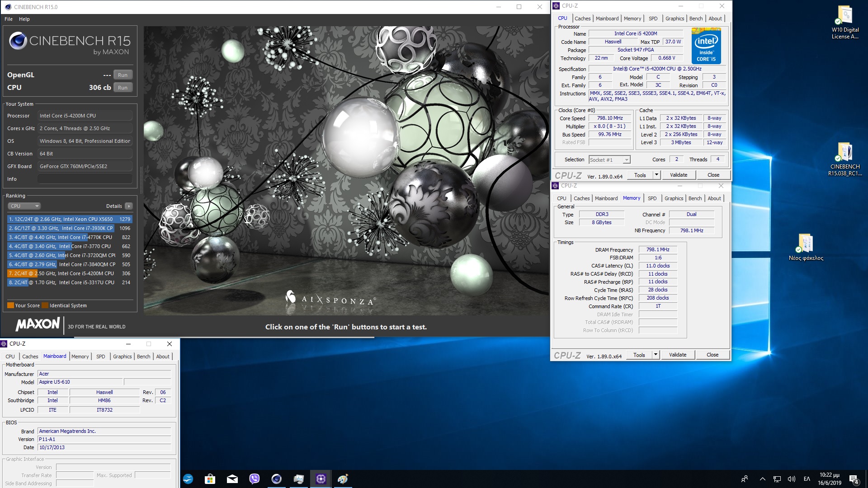Open the taskbar icon with the monitor image

pyautogui.click(x=298, y=479)
